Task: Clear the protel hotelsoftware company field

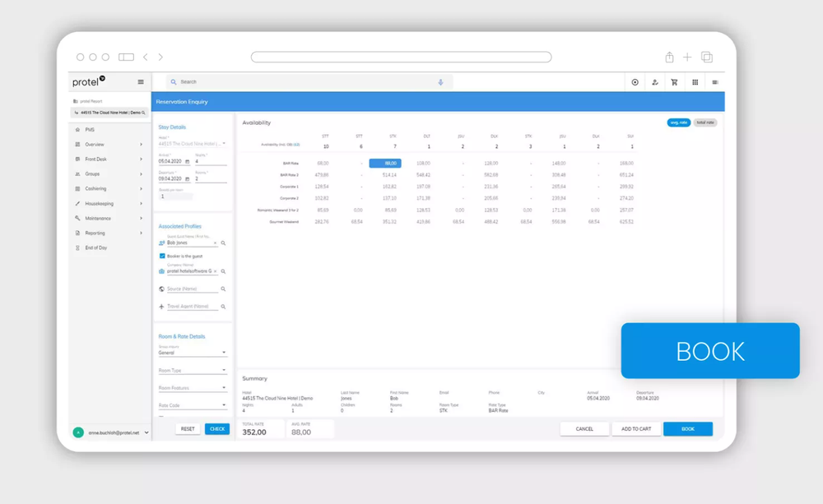Action: coord(215,271)
